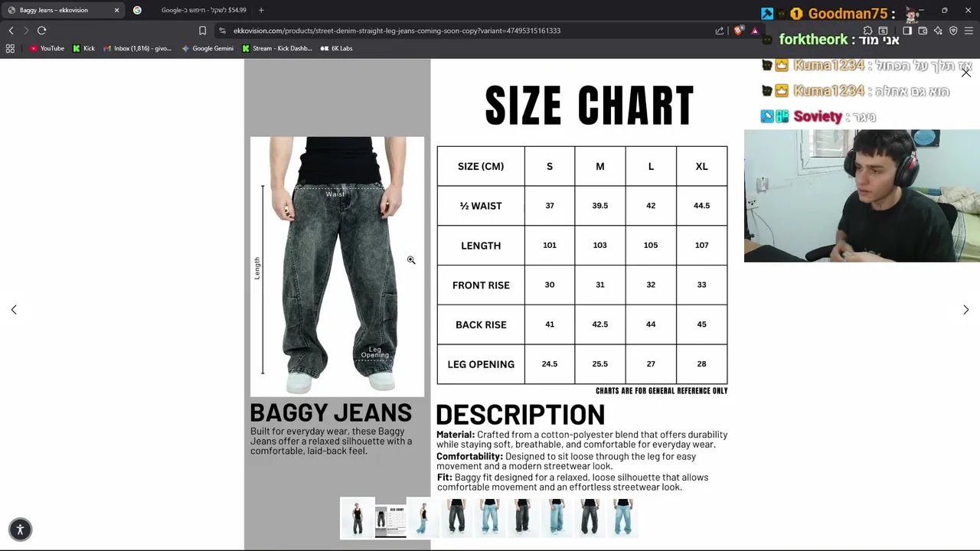Open the Stream - Kick Dashboard bookmark
The width and height of the screenshot is (980, 551).
coord(277,48)
